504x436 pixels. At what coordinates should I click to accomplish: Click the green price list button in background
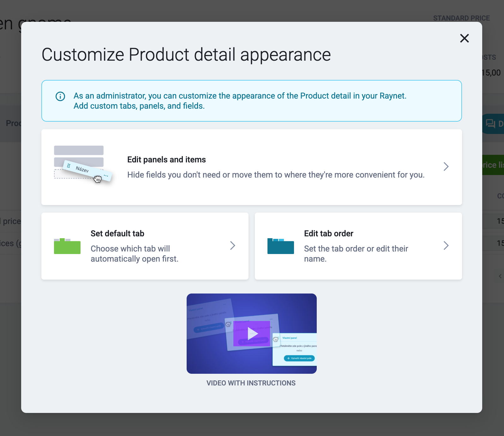point(493,165)
